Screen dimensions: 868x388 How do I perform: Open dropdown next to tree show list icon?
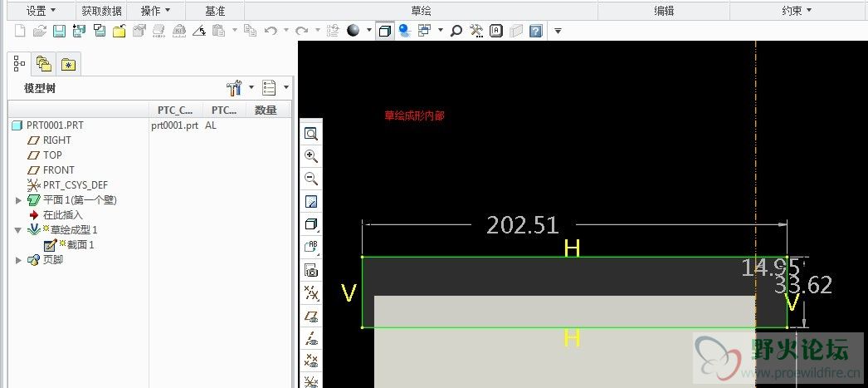pyautogui.click(x=286, y=87)
